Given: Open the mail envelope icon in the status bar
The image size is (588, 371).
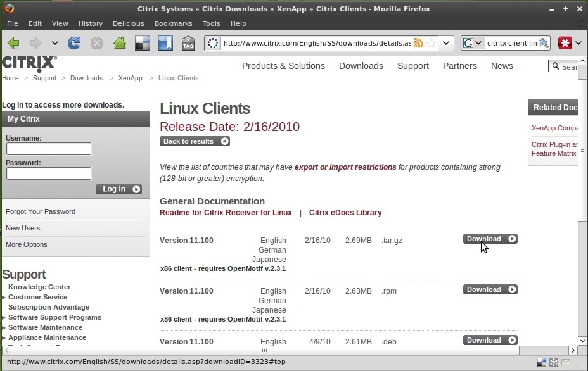Looking at the screenshot, I should [x=566, y=362].
